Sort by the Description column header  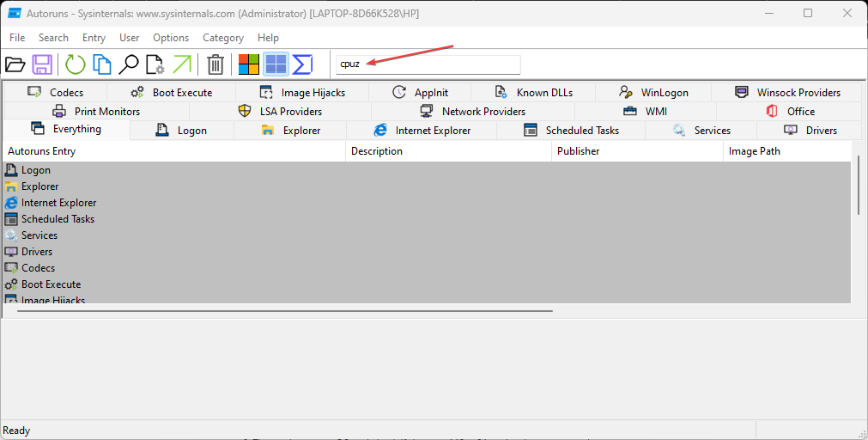pyautogui.click(x=448, y=151)
